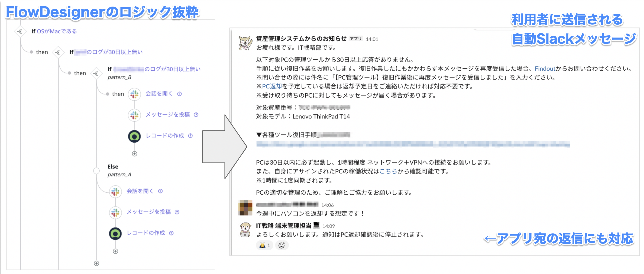Click help icon next to pattern_B 'レコードの作成'
The width and height of the screenshot is (644, 274).
coord(190,136)
